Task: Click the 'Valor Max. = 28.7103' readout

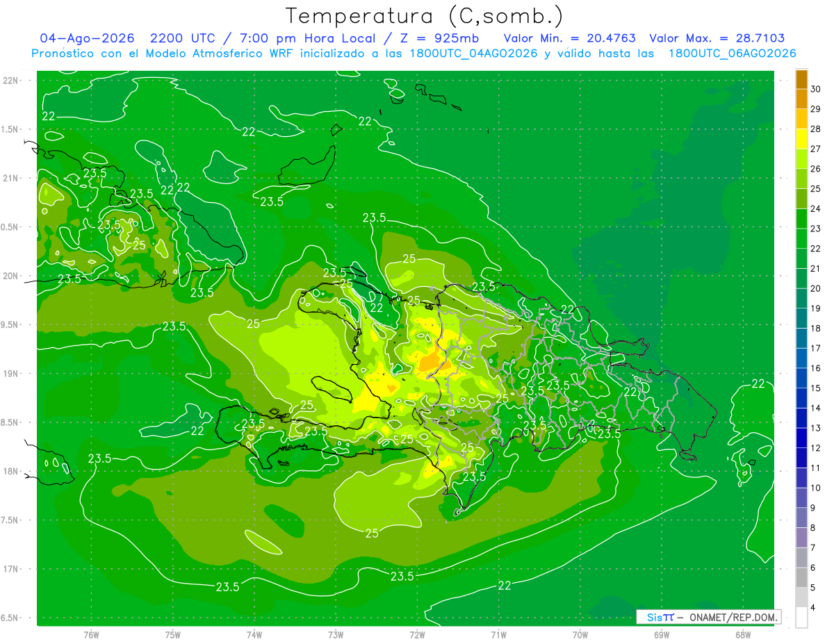Action: coord(717,38)
